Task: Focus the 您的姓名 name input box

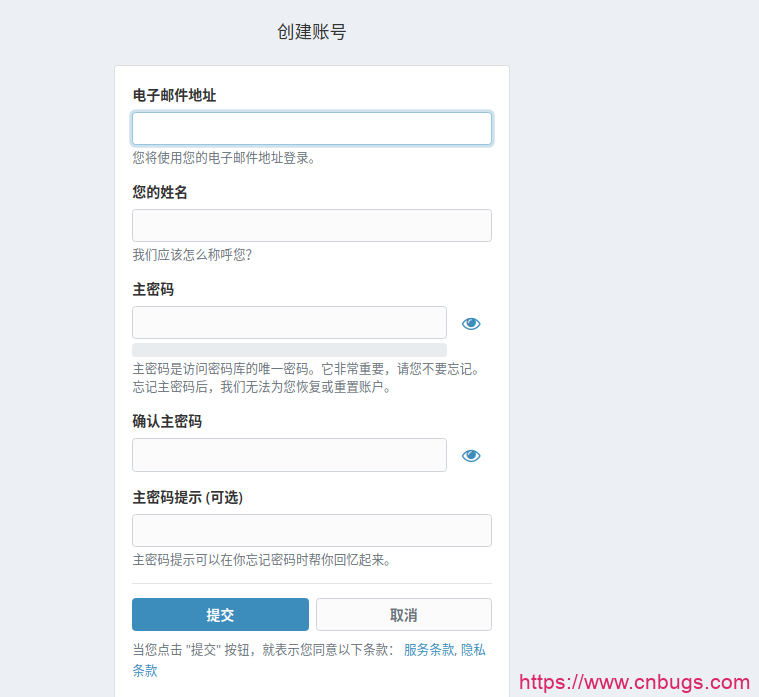Action: [x=311, y=225]
